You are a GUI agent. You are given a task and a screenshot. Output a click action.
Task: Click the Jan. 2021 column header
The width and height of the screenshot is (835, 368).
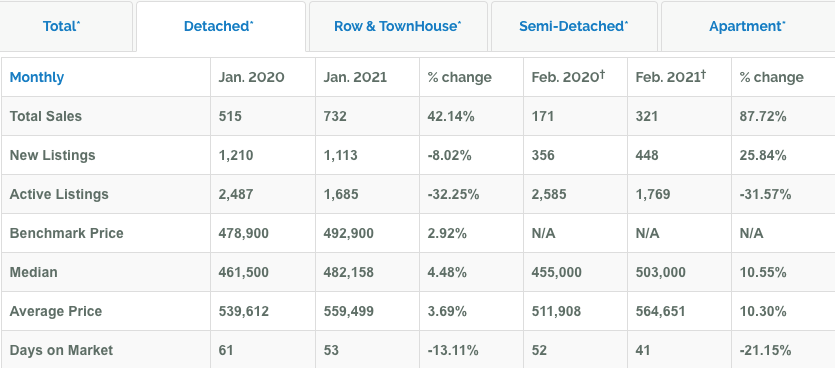pyautogui.click(x=355, y=77)
